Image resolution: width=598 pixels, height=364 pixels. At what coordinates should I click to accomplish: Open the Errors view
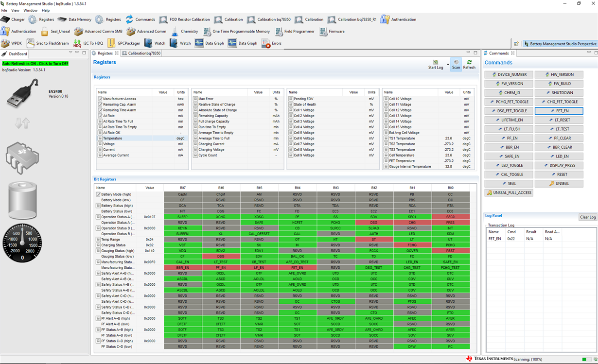pos(272,43)
